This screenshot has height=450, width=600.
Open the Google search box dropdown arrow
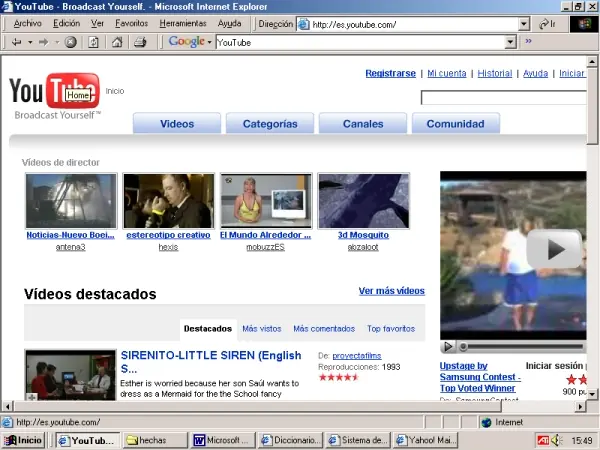[x=510, y=42]
